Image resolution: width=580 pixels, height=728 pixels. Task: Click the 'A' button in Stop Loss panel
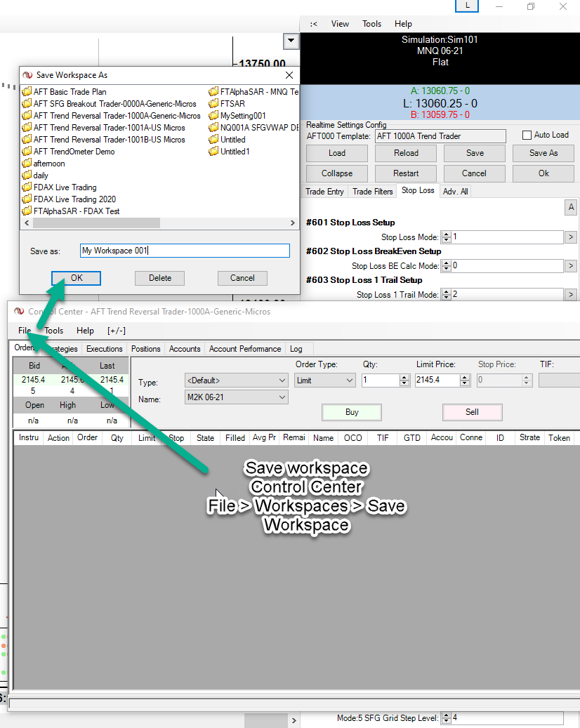[x=571, y=207]
